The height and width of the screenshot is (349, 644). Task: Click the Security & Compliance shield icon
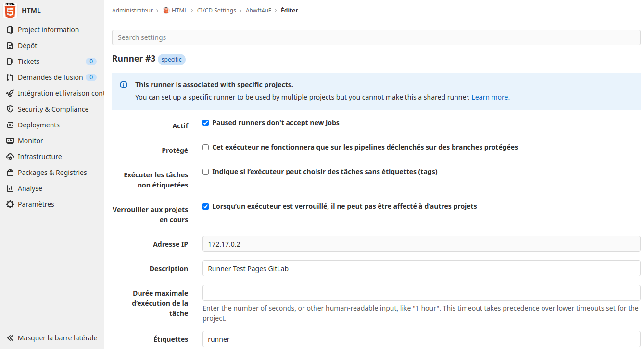pos(10,109)
